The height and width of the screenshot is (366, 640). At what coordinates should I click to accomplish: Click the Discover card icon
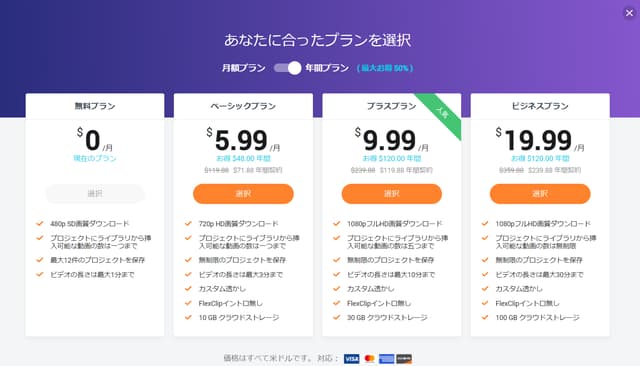404,359
